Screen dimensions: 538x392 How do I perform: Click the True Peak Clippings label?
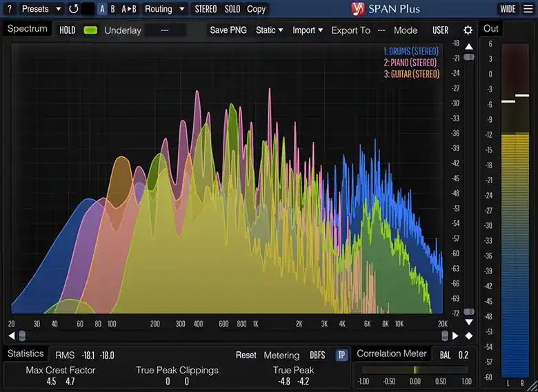point(177,370)
